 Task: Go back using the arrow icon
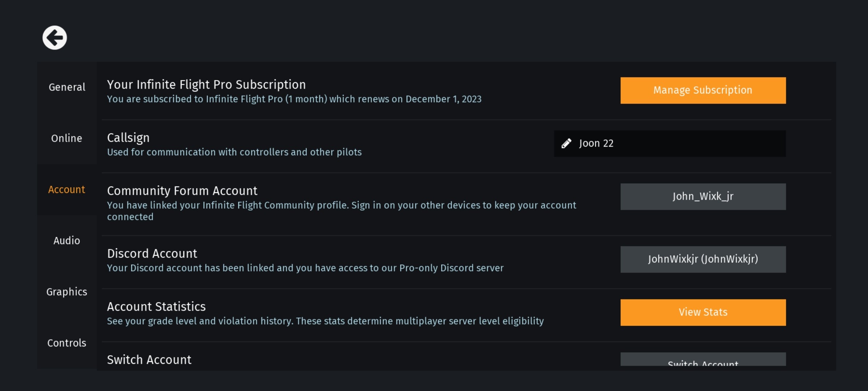click(55, 38)
